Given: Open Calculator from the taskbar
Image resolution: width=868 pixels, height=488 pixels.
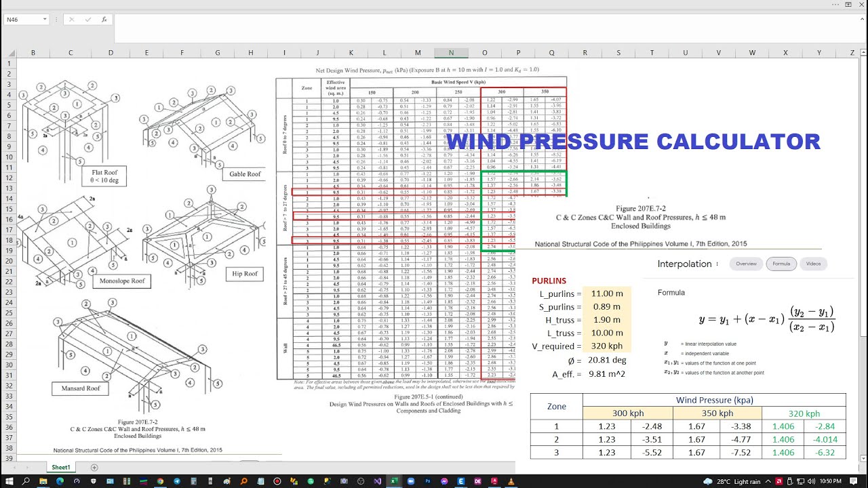Looking at the screenshot, I should pyautogui.click(x=194, y=481).
